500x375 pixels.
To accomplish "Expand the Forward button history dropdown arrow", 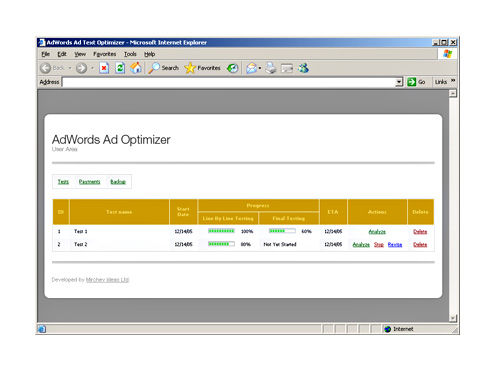I will (92, 68).
